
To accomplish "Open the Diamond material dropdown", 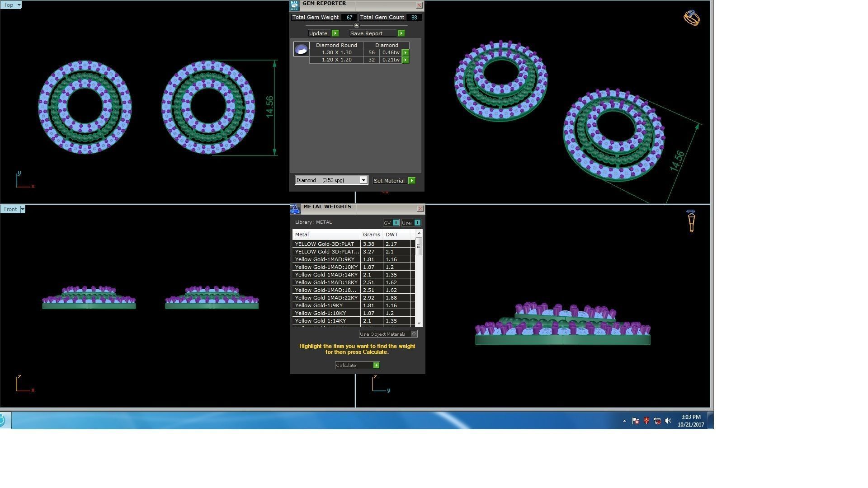I will 363,180.
